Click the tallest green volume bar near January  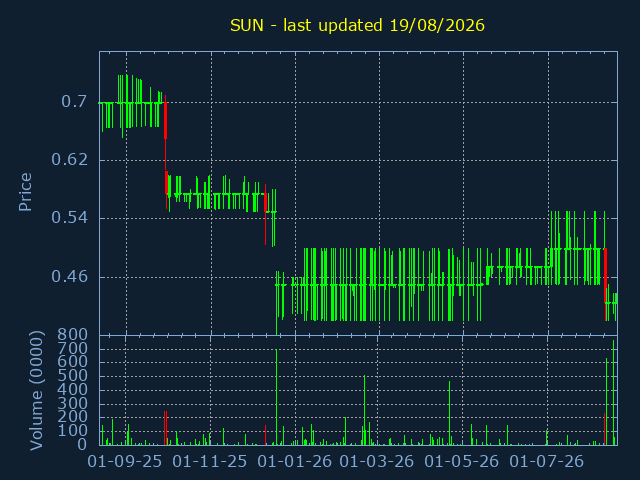coord(276,397)
